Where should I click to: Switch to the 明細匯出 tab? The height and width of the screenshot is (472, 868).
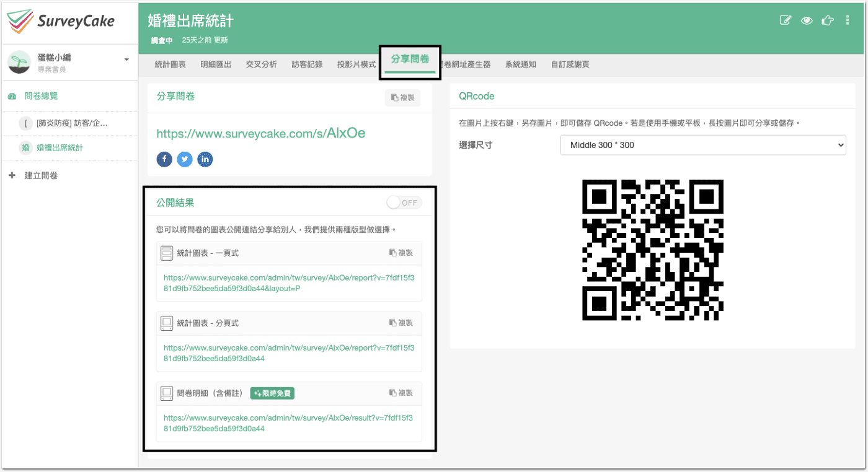216,64
